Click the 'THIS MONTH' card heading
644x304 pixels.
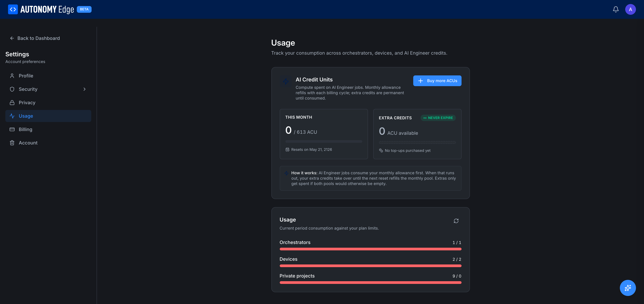[x=299, y=117]
